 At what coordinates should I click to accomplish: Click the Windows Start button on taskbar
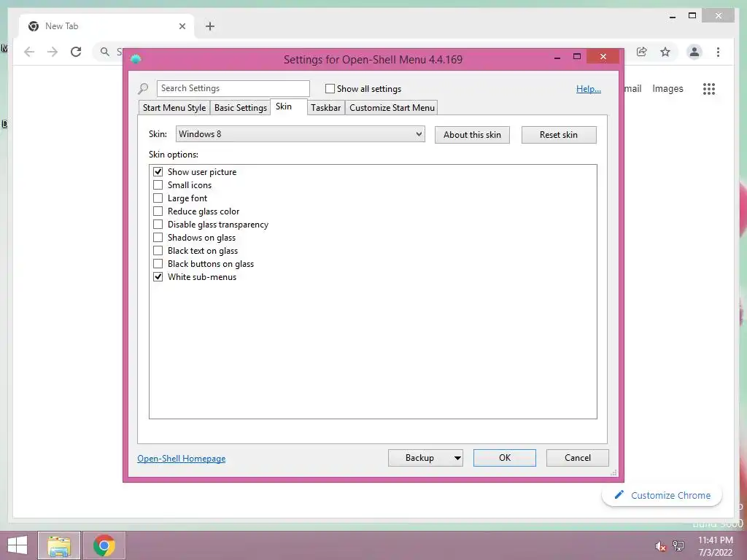pos(18,545)
